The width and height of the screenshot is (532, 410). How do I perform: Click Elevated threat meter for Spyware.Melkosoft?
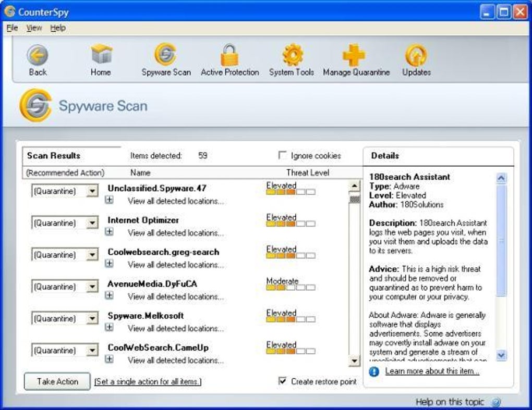point(291,319)
